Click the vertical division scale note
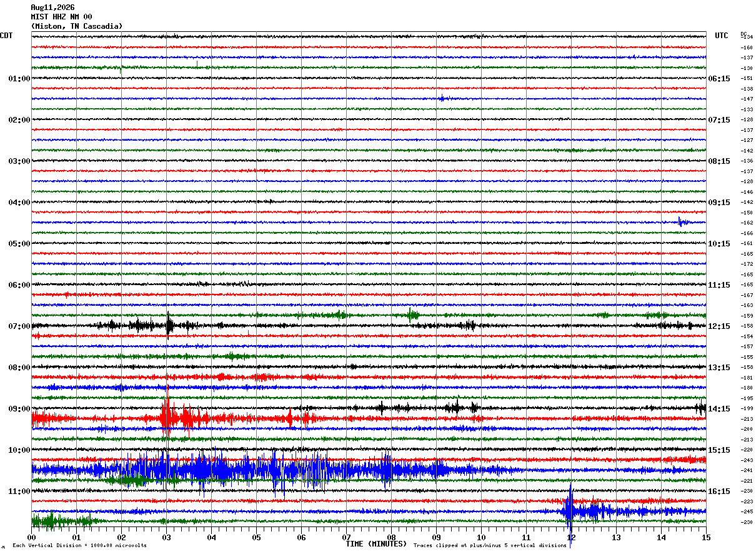 [79, 545]
